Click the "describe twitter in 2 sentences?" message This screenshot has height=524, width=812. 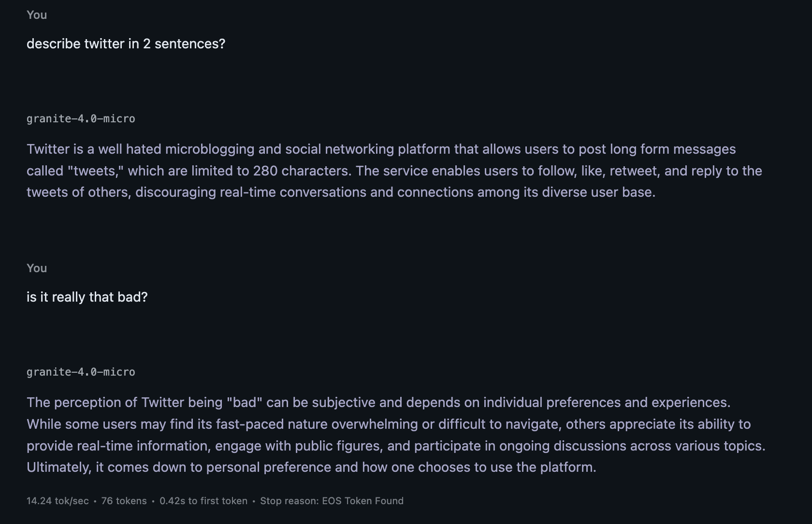coord(126,44)
